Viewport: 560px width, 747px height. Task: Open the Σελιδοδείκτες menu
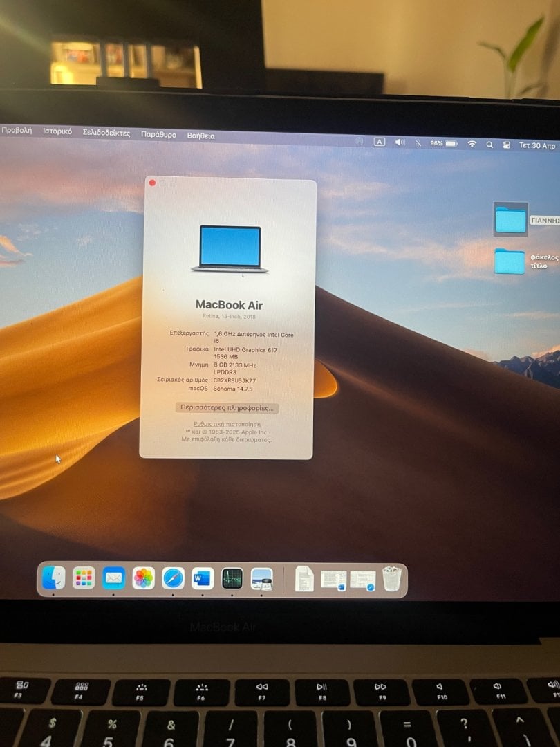point(106,133)
